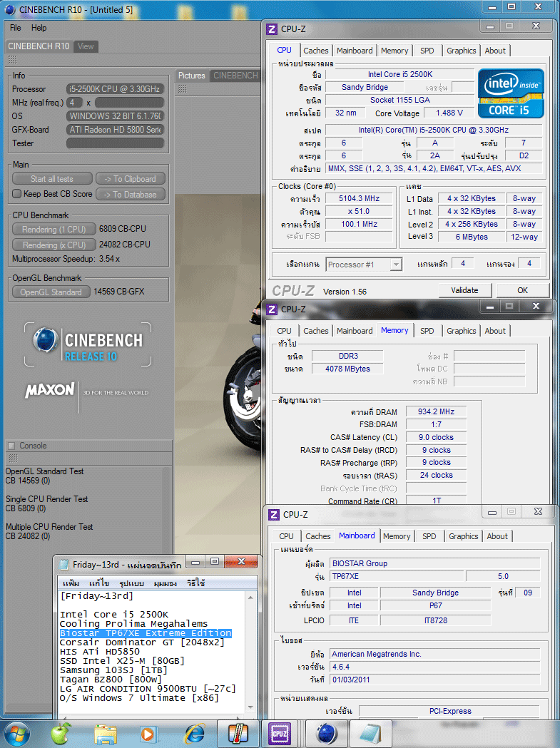Select the Pictures tab in Cinebench
Screen dimensions: 560x748
(x=191, y=76)
